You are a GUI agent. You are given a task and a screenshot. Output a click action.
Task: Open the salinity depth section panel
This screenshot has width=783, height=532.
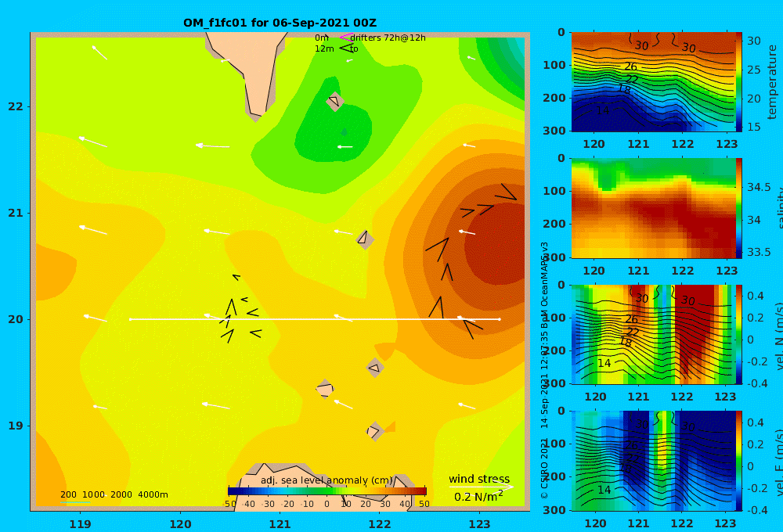pos(653,208)
